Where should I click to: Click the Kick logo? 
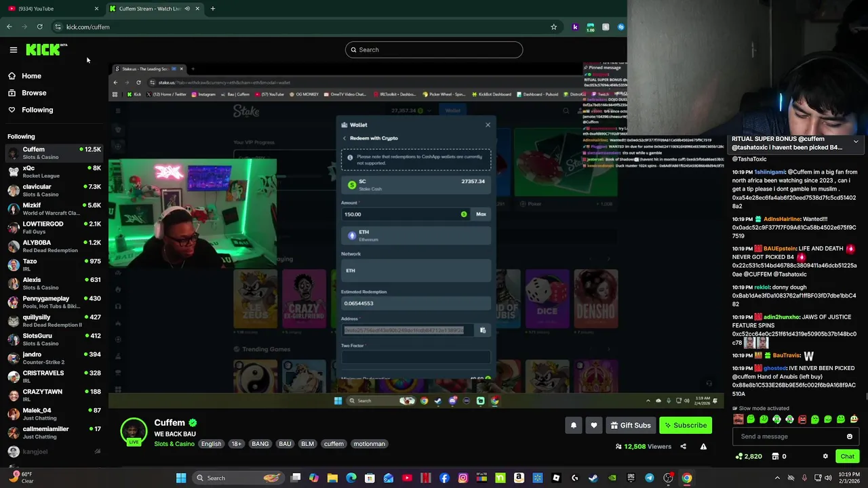(x=46, y=49)
